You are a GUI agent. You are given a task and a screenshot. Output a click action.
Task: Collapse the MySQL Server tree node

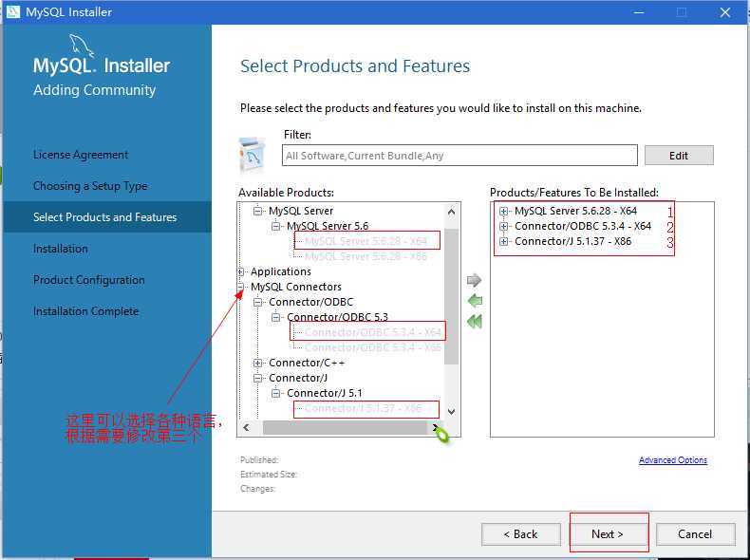coord(258,211)
